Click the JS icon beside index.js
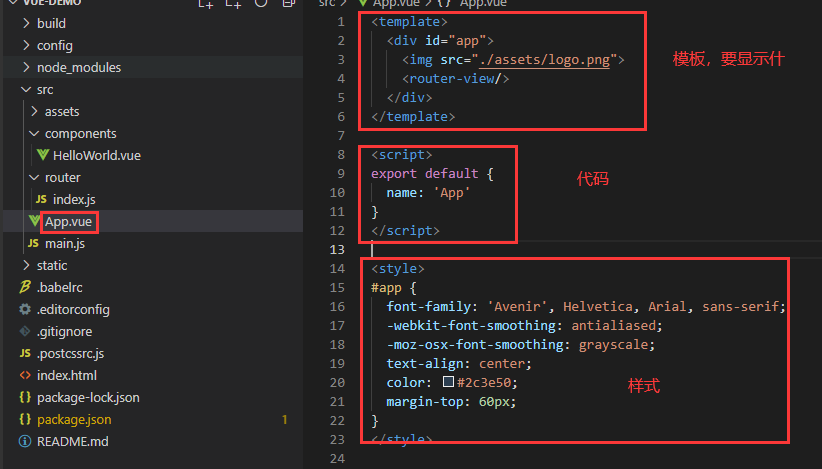The width and height of the screenshot is (822, 469). [x=41, y=199]
